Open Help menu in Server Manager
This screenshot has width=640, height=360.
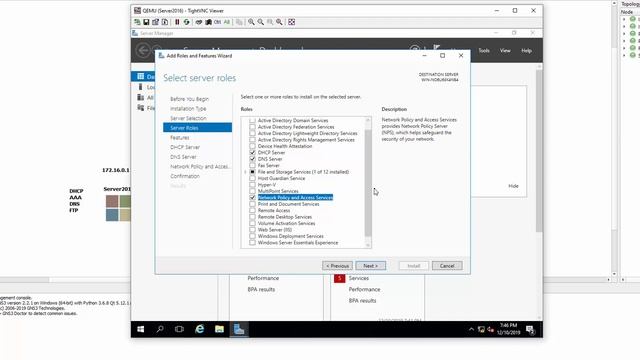point(527,51)
